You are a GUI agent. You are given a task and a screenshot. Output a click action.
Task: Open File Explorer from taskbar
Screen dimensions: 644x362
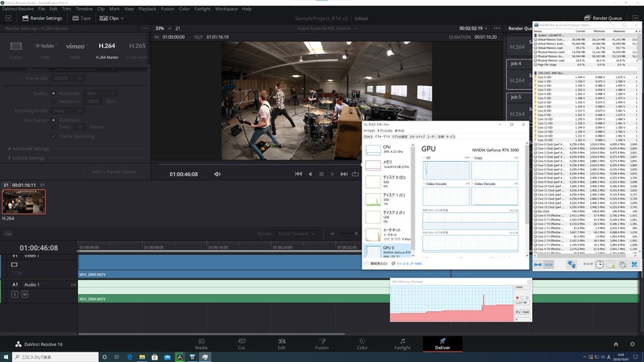(x=142, y=356)
